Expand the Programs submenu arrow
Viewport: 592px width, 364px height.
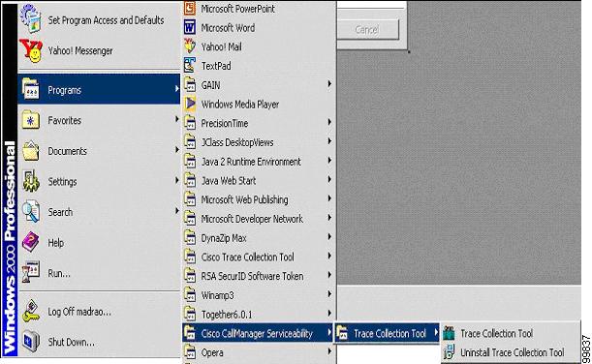pyautogui.click(x=176, y=89)
